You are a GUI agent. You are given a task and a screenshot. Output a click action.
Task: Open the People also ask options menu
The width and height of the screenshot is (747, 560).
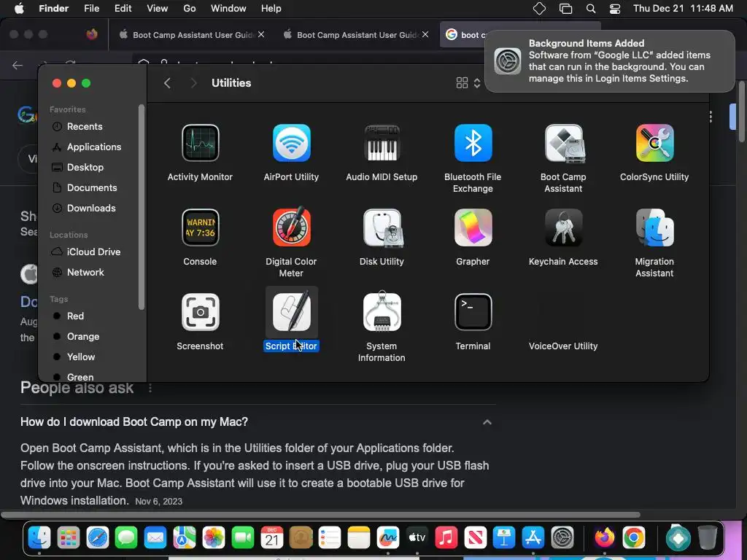(150, 388)
